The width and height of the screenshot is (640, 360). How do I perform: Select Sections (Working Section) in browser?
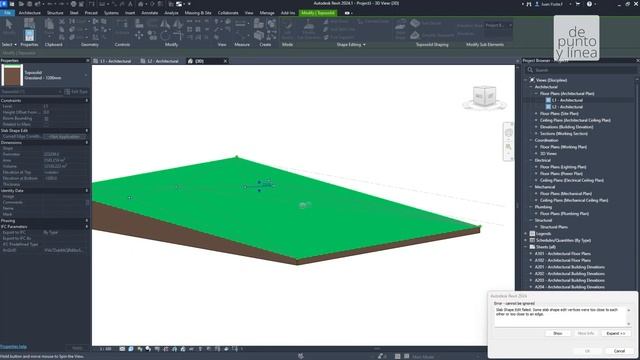(564, 133)
